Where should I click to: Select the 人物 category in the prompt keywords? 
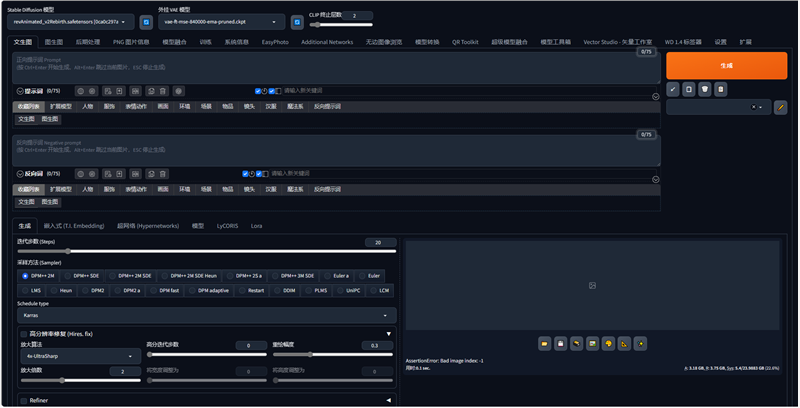(x=88, y=105)
